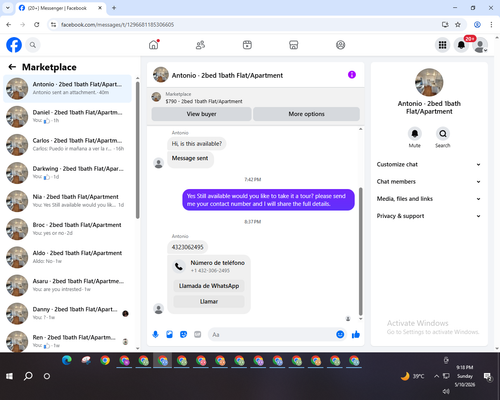Image resolution: width=500 pixels, height=400 pixels.
Task: Open Darkwing conversation in list
Action: point(68,173)
